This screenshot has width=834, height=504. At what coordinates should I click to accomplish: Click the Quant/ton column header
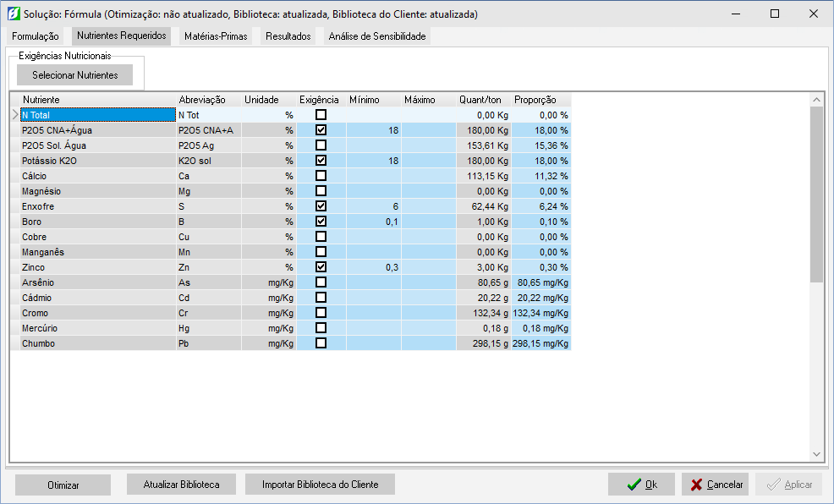[484, 100]
